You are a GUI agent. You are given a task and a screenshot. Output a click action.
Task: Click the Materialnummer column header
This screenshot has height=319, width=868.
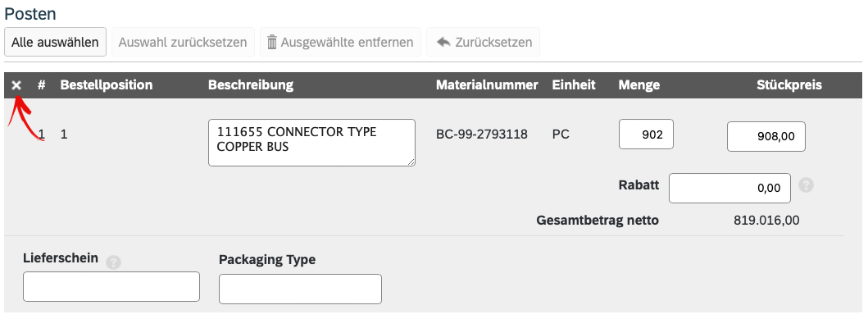click(487, 85)
